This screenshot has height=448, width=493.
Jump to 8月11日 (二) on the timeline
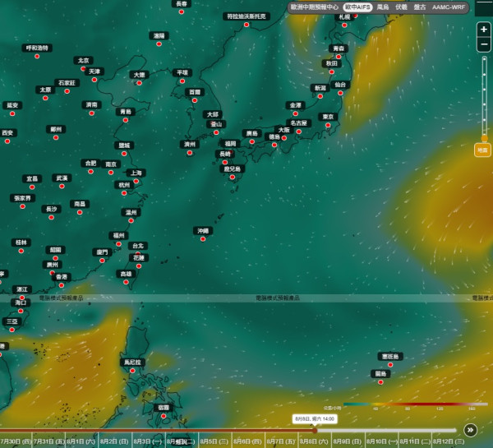pyautogui.click(x=415, y=441)
